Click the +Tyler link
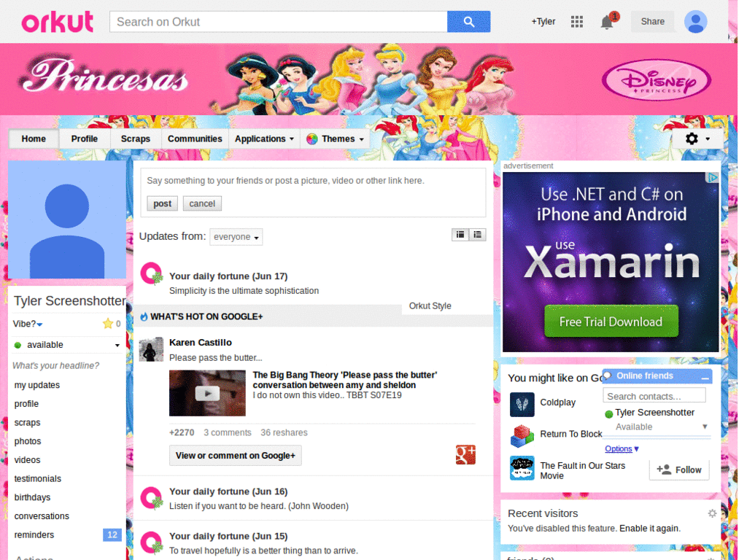This screenshot has height=560, width=747. pos(543,21)
